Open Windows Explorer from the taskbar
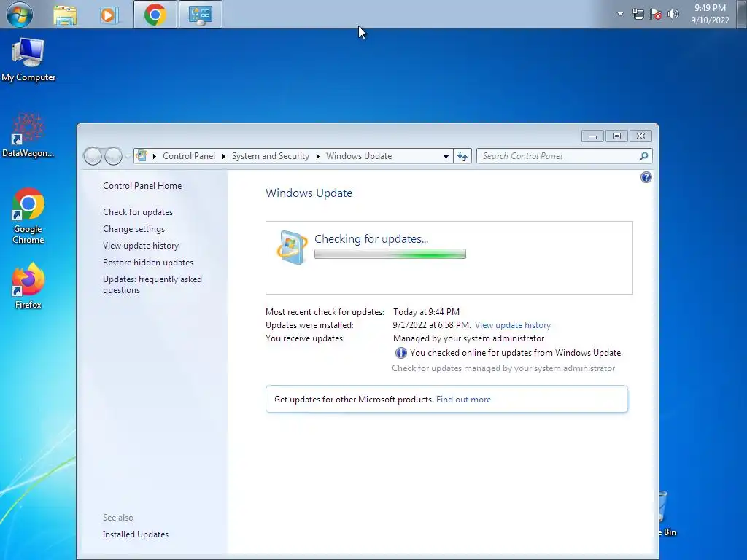 click(x=65, y=15)
